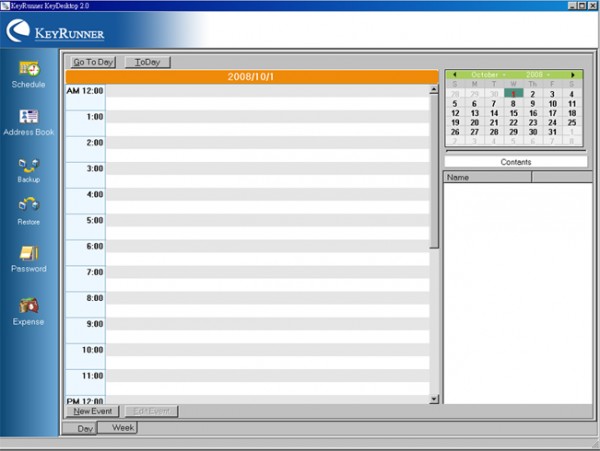Select day 11 in mini calendar
The height and width of the screenshot is (451, 600).
tap(572, 104)
